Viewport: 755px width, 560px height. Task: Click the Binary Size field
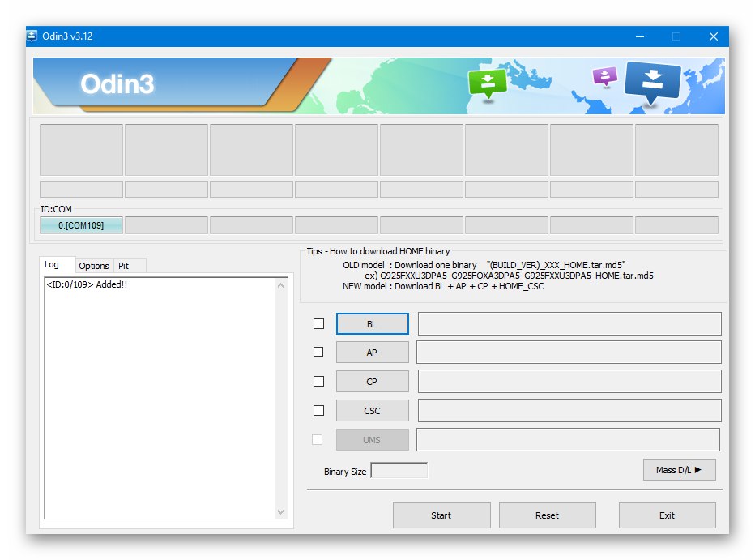click(399, 470)
